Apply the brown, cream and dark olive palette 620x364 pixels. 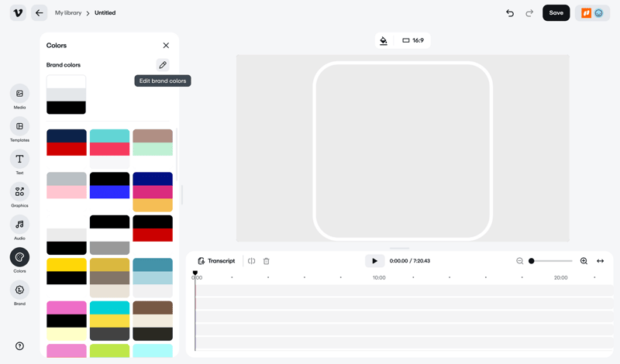pyautogui.click(x=153, y=321)
